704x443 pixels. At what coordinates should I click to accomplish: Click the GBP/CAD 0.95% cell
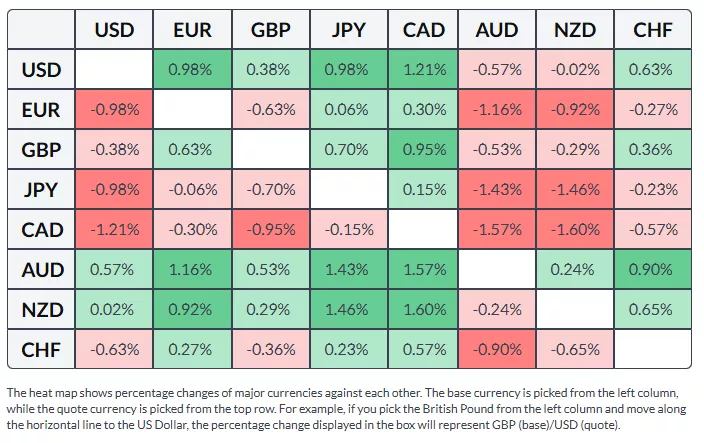424,150
